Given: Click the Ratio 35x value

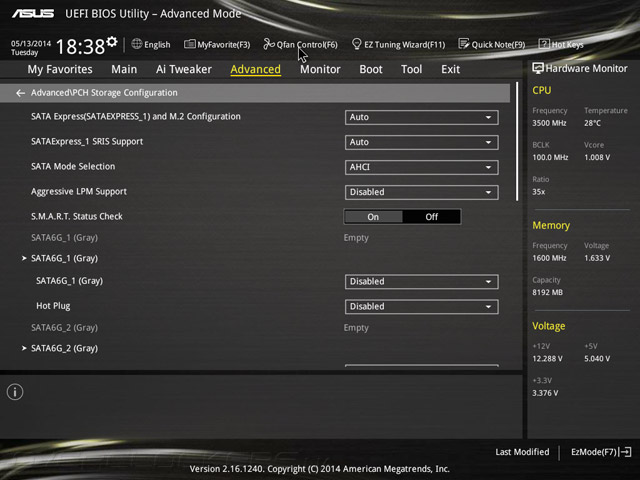Looking at the screenshot, I should coord(538,192).
